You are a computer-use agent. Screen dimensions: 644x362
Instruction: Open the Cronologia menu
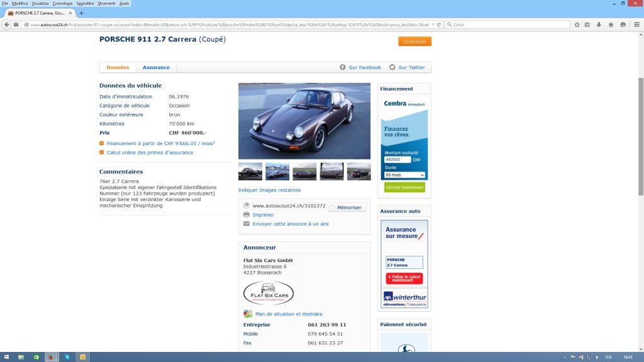point(62,3)
